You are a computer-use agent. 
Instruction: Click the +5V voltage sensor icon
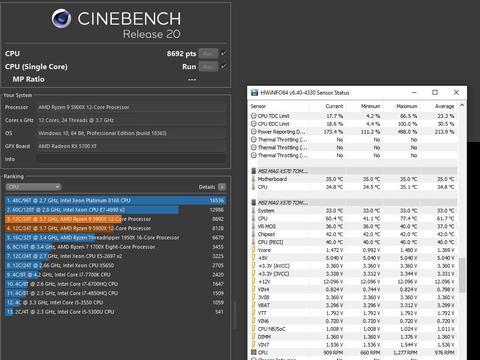point(254,258)
